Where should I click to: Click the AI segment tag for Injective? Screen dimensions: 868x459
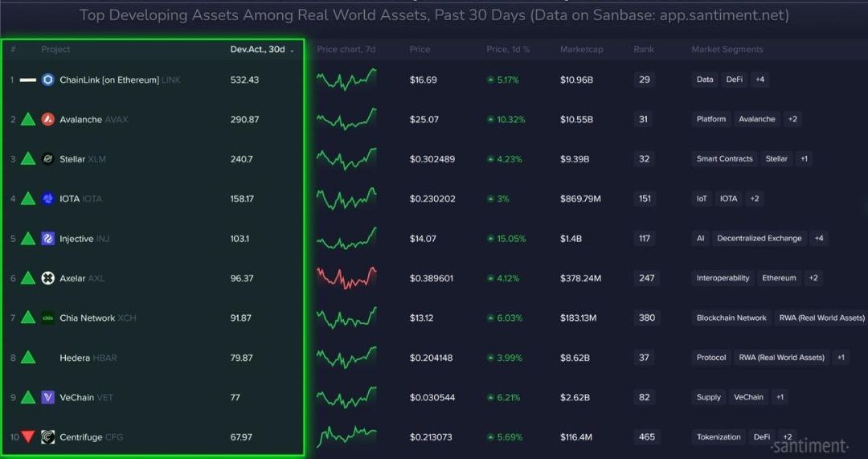700,239
